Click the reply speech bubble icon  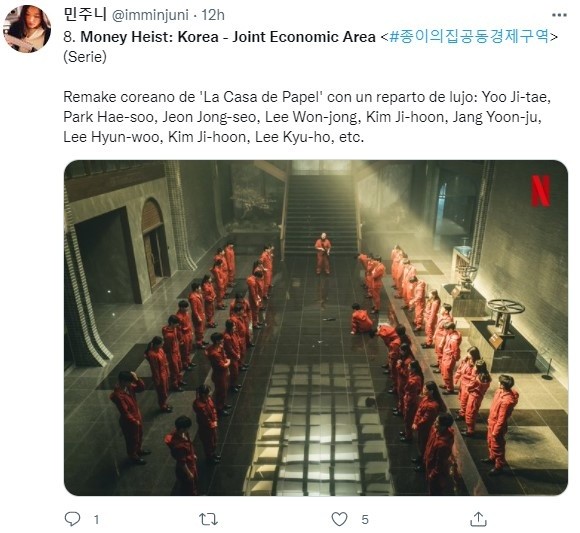72,519
